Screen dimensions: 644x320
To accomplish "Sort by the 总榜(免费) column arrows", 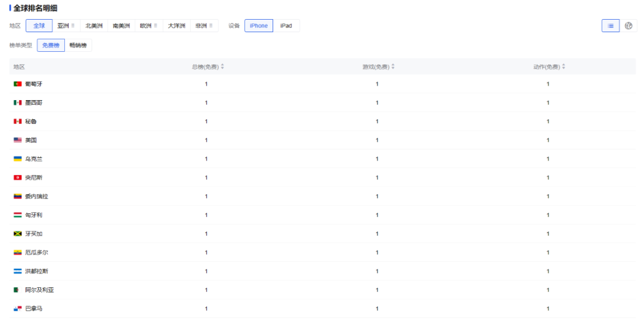I will click(x=222, y=67).
